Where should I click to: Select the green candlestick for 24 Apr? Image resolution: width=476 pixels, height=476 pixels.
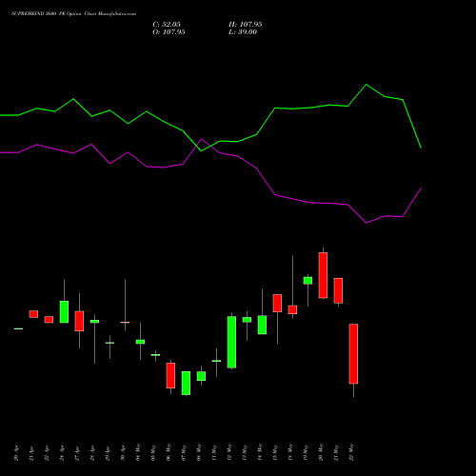coord(64,311)
